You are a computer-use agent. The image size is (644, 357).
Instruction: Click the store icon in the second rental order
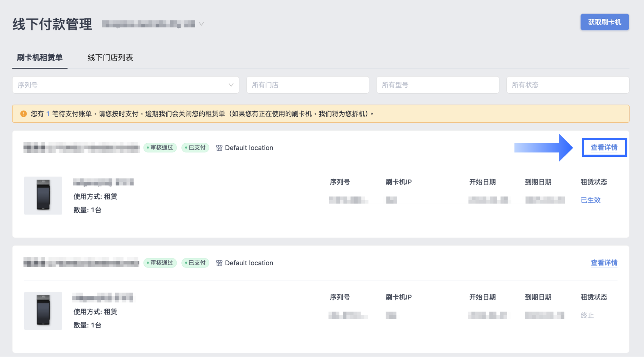219,263
